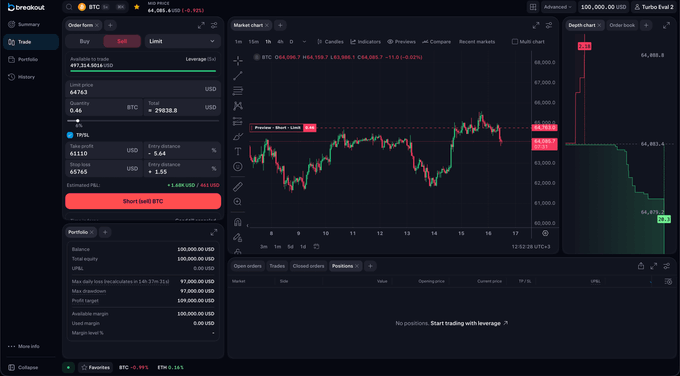Open the Indicators button
680x376 pixels.
coord(366,42)
